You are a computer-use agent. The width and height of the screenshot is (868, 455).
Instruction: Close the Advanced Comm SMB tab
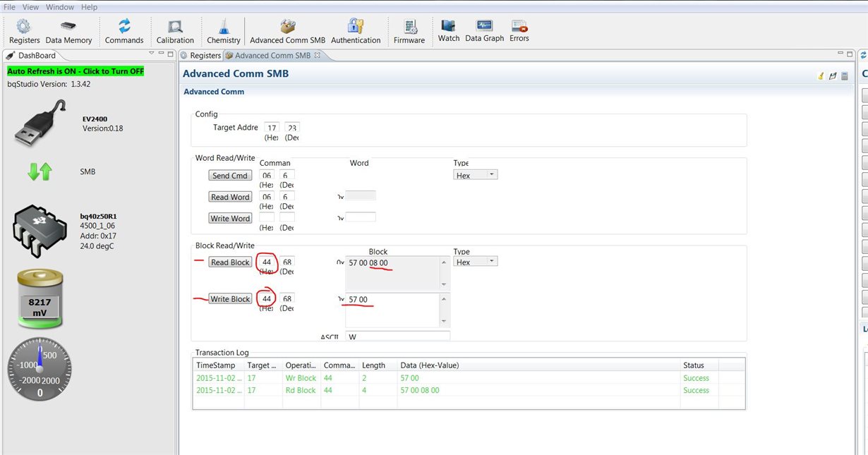point(317,55)
